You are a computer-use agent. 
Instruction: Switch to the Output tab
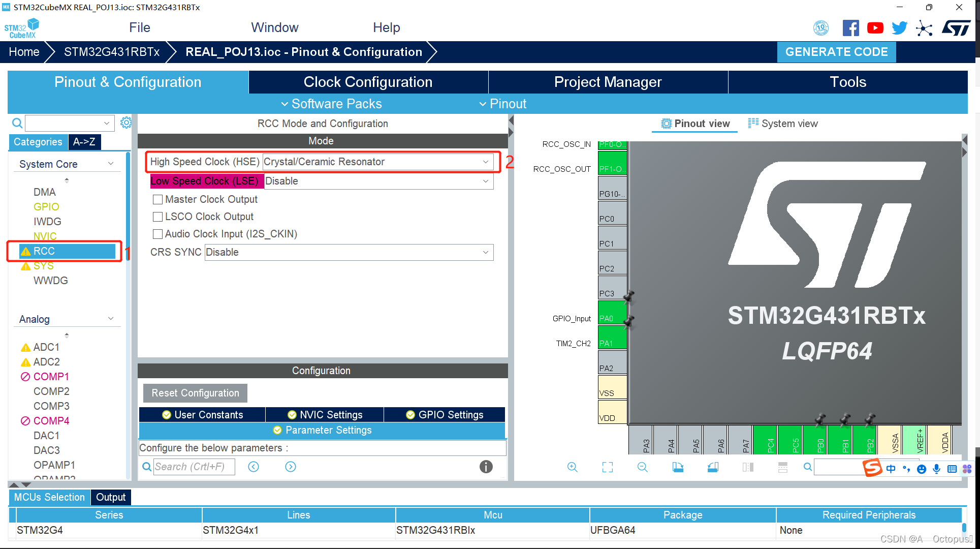click(x=111, y=497)
